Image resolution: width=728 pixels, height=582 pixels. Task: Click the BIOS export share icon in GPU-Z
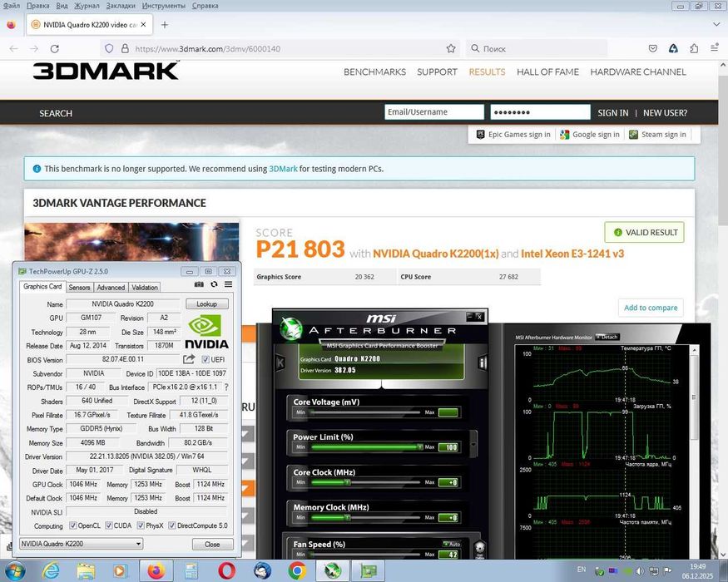pos(189,359)
